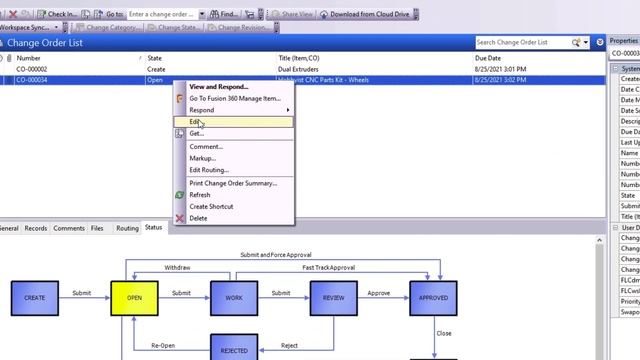Sort by the State column header
Image resolution: width=640 pixels, height=360 pixels.
[154, 58]
